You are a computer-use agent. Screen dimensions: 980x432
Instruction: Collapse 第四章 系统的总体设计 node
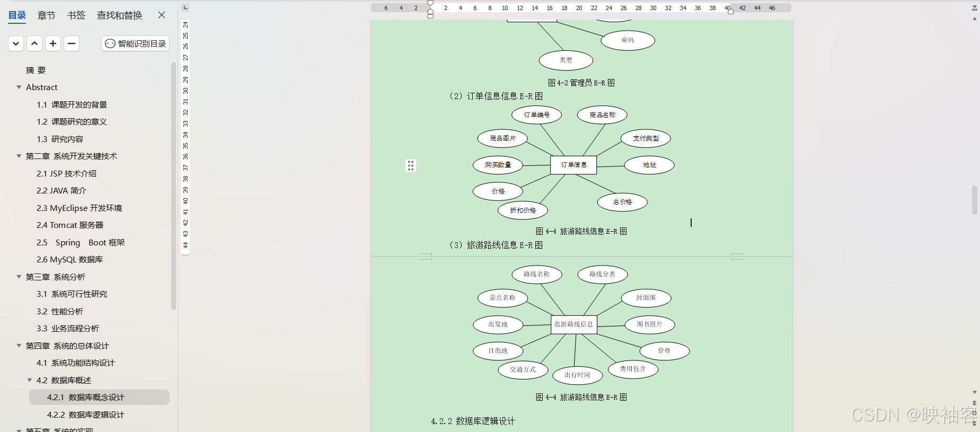[x=19, y=346]
